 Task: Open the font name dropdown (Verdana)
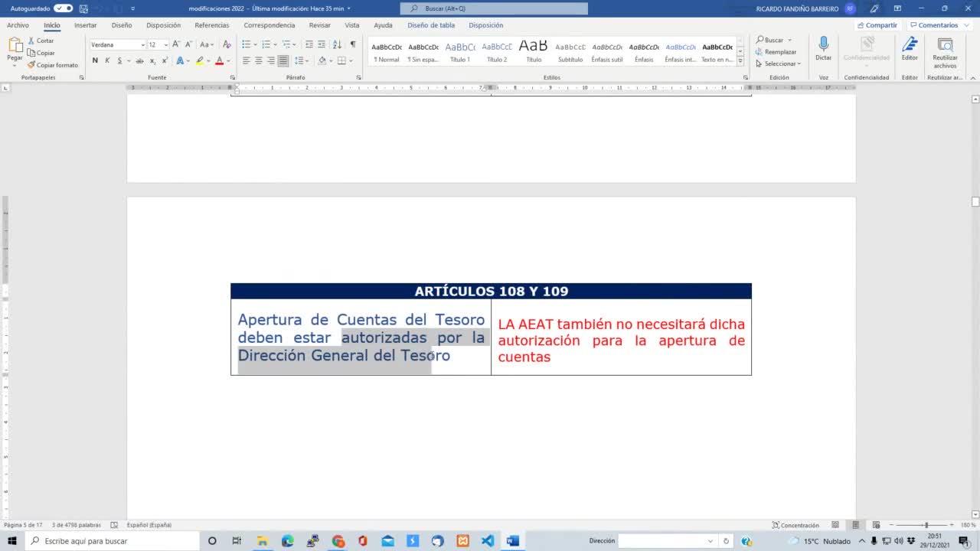pos(142,45)
